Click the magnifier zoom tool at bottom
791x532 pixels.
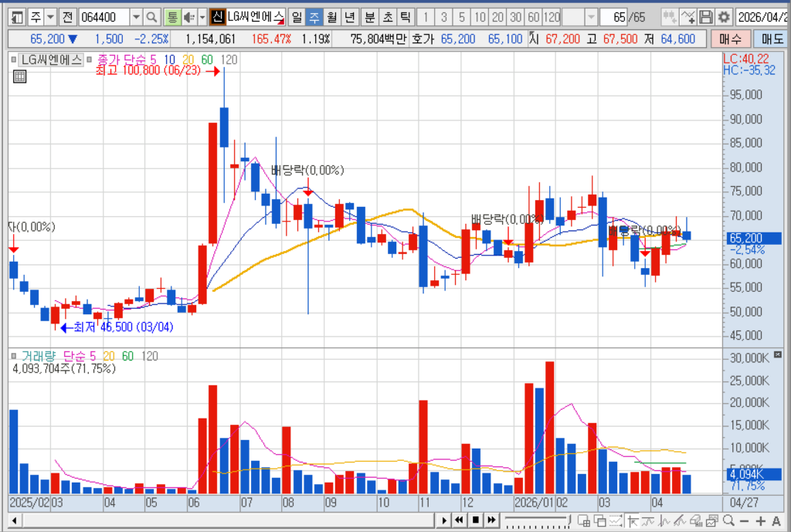(x=728, y=520)
